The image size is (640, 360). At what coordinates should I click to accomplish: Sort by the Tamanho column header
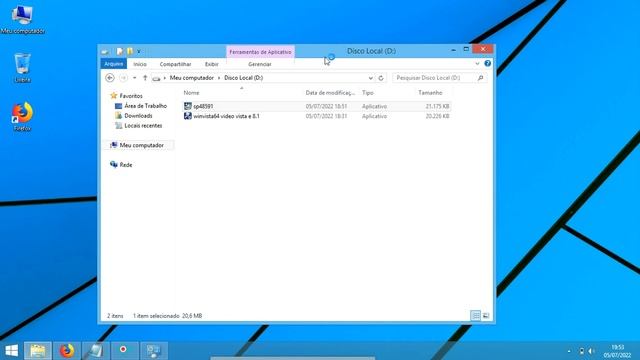coord(430,93)
